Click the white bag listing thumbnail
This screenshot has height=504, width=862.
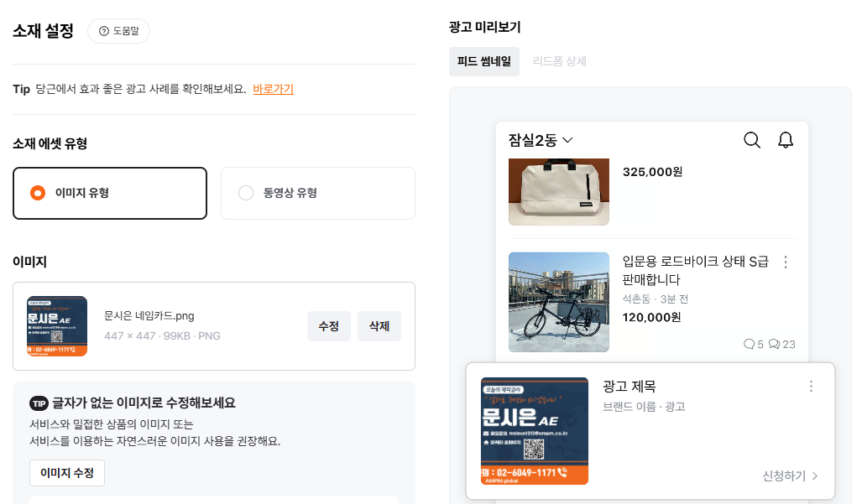point(558,191)
